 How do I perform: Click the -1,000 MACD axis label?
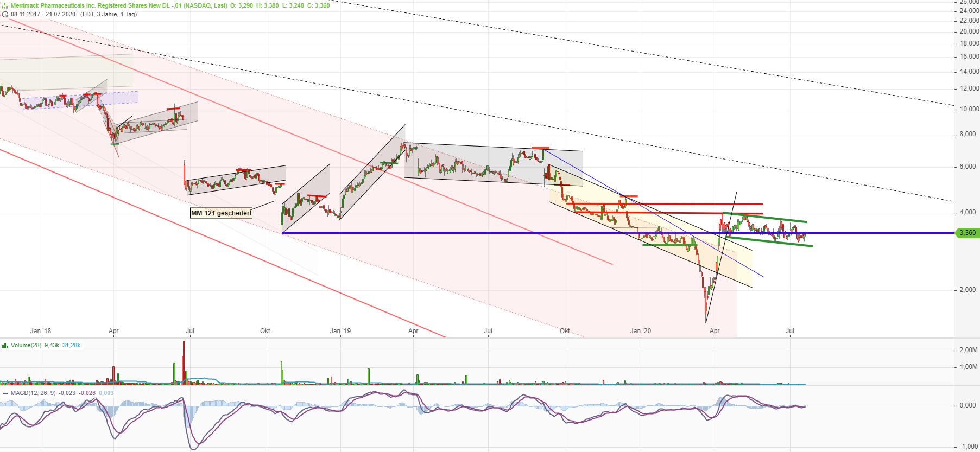(968, 447)
